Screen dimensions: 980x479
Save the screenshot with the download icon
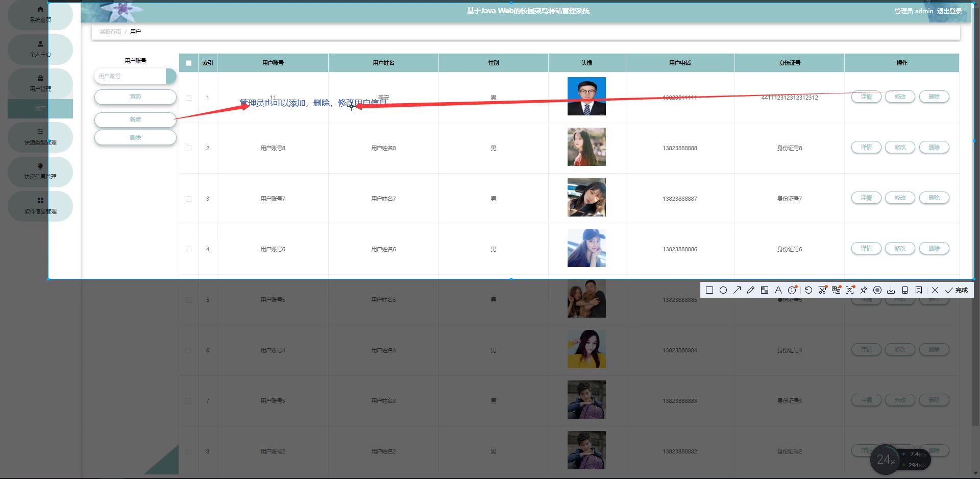click(891, 290)
